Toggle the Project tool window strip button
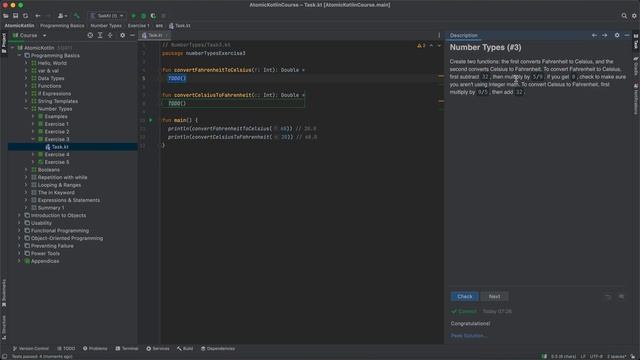Screen dimensions: 640x360 [4, 43]
